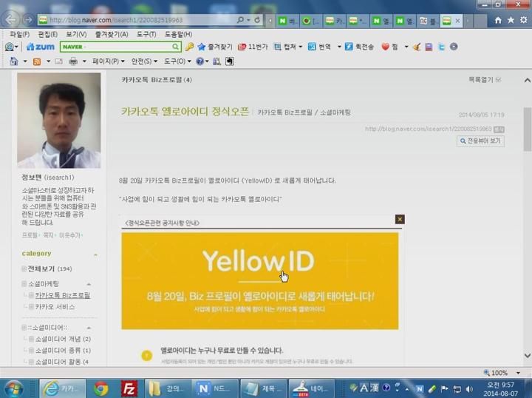
Task: Open the 편집(E) menu
Action: (47, 34)
